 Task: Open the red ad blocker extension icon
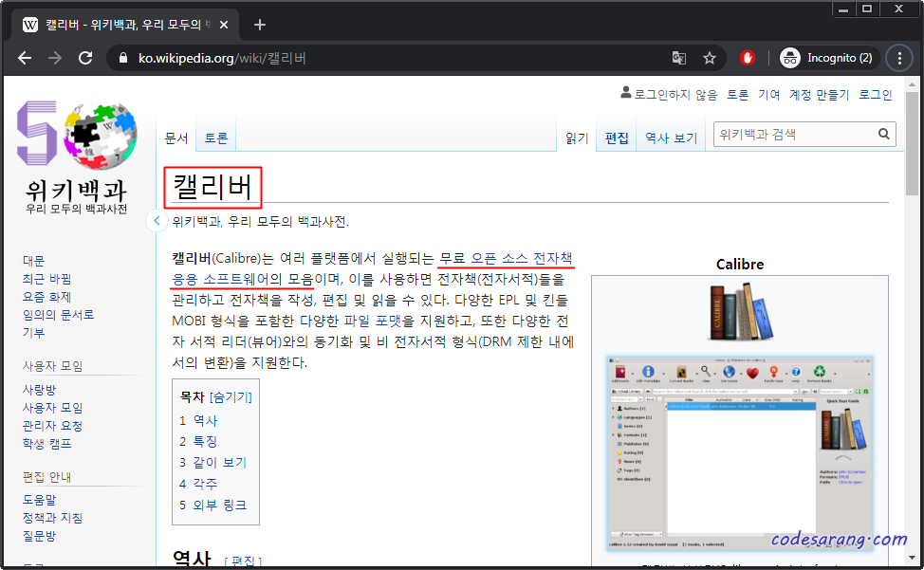[748, 58]
